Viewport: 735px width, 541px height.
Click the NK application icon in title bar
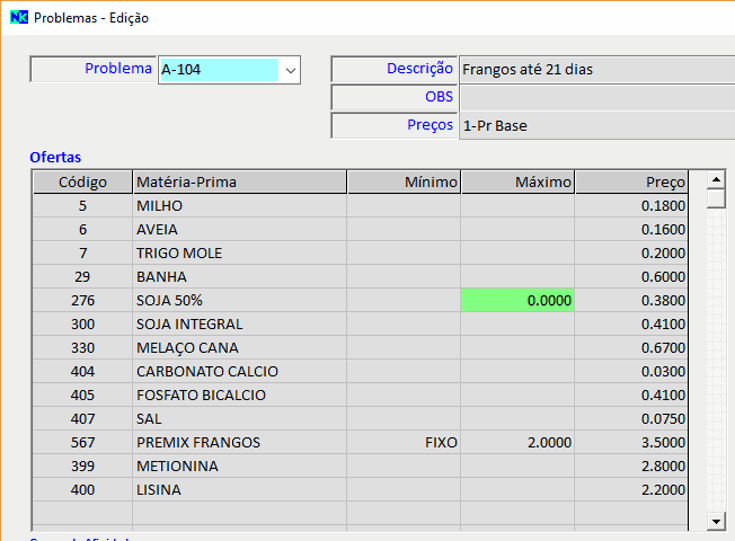(18, 18)
